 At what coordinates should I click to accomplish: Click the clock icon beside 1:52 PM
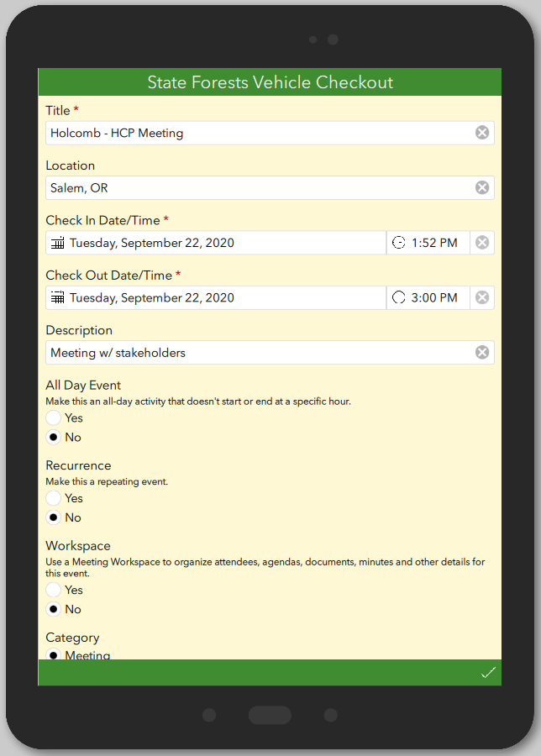(398, 243)
